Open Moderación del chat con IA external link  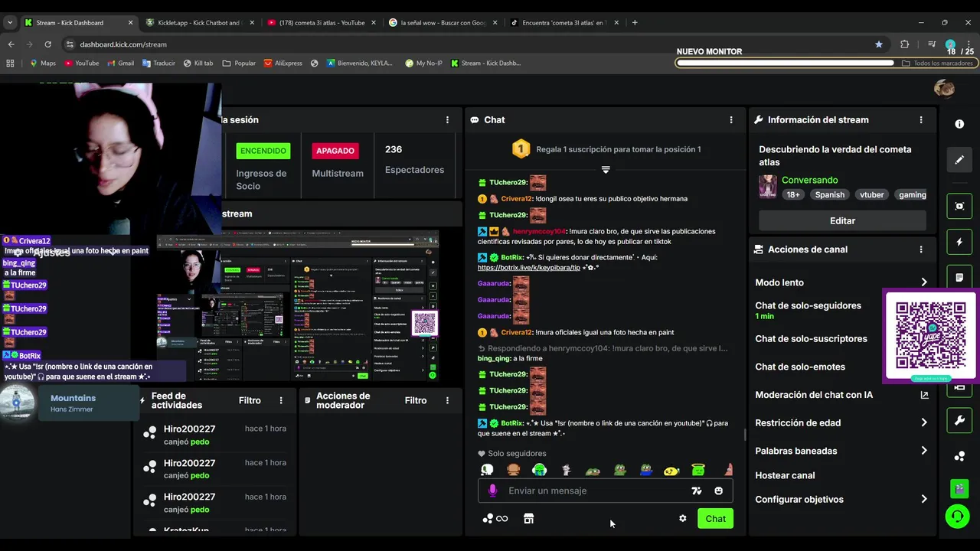click(924, 395)
